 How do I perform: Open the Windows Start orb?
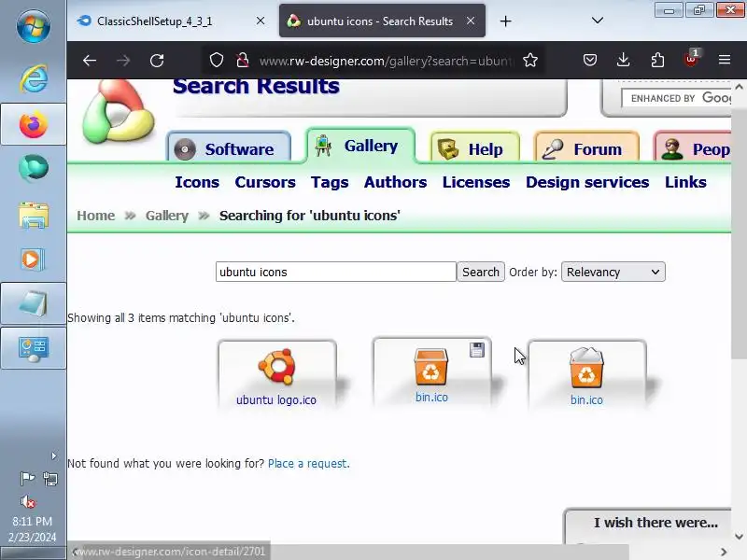pos(33,26)
